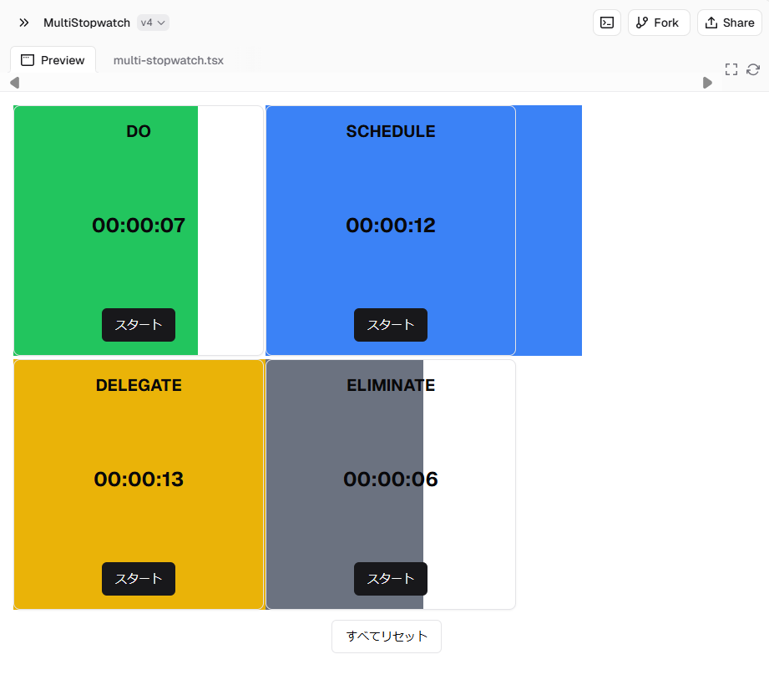The image size is (769, 700).
Task: Click the SCHEDULE card heading
Action: pyautogui.click(x=391, y=131)
